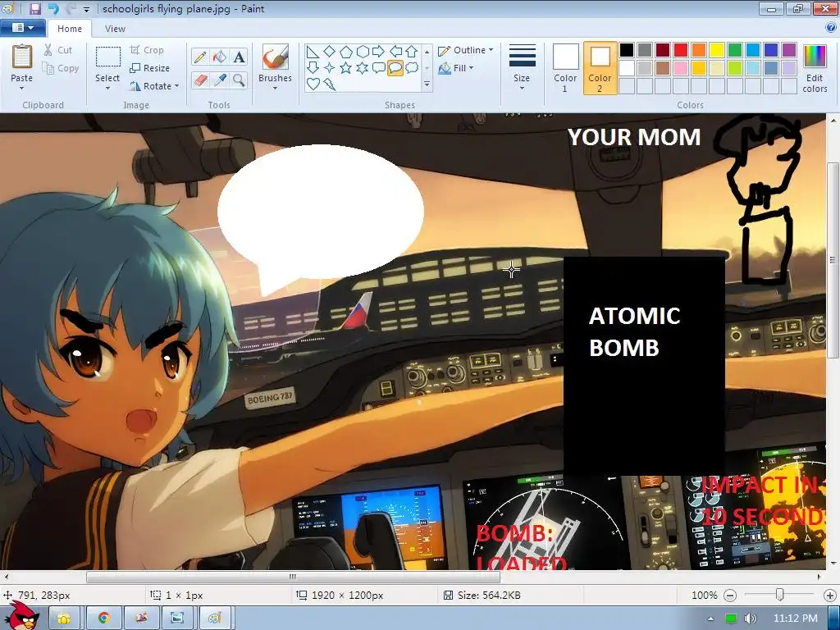Choose the left arrow shape
The image size is (840, 630).
[x=395, y=52]
